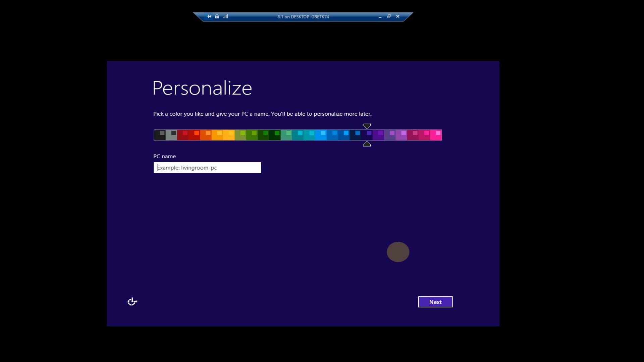644x362 pixels.
Task: Click the "8.1 on DESKTOP-GBETK74" title text
Action: [x=303, y=17]
